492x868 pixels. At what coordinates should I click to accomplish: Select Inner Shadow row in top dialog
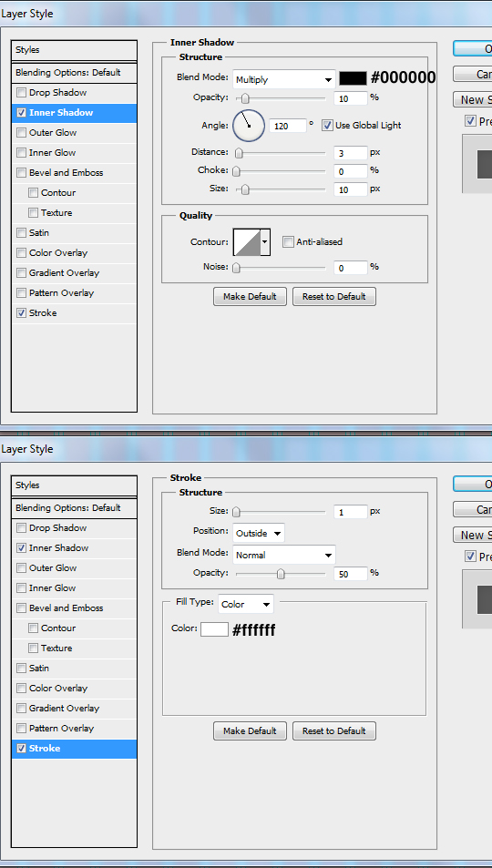pyautogui.click(x=74, y=113)
